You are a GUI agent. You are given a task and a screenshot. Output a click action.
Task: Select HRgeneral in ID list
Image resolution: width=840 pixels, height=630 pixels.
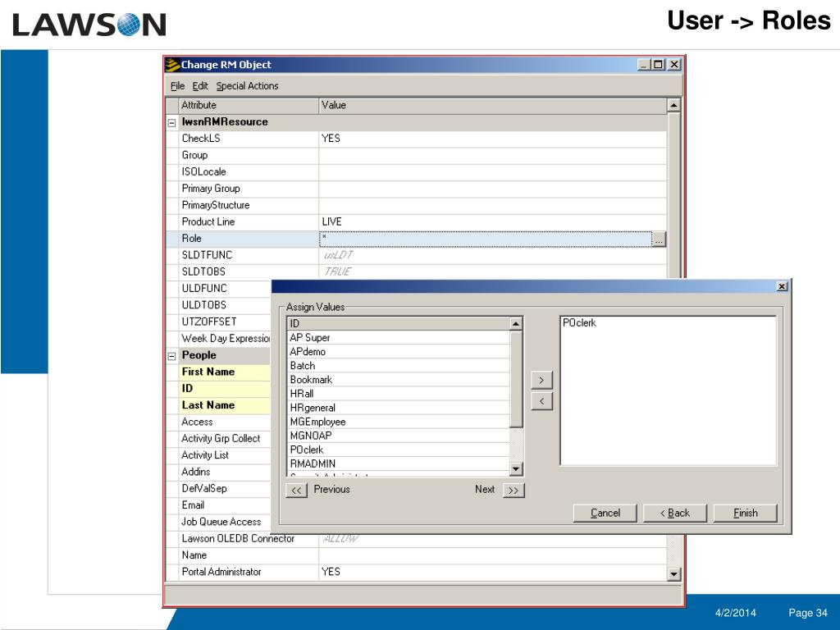[x=399, y=408]
